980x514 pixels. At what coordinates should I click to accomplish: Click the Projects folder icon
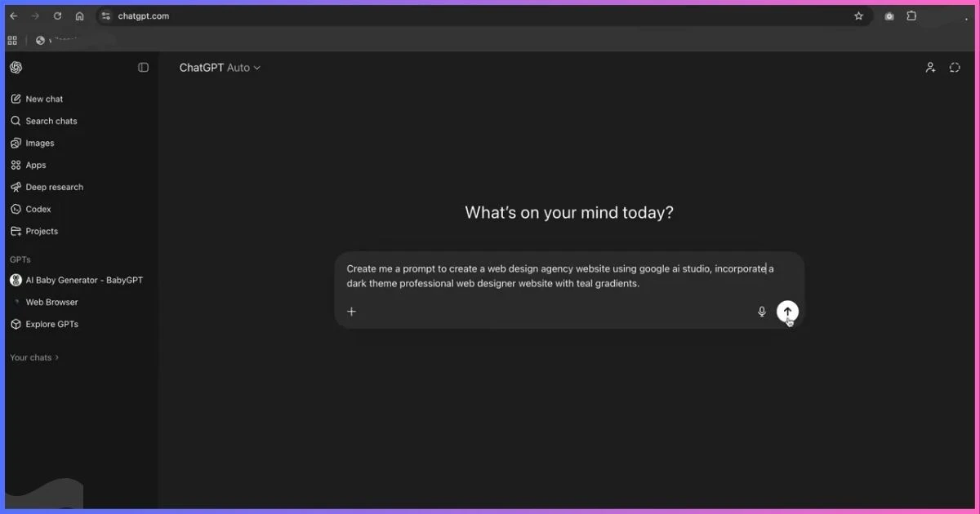[16, 231]
